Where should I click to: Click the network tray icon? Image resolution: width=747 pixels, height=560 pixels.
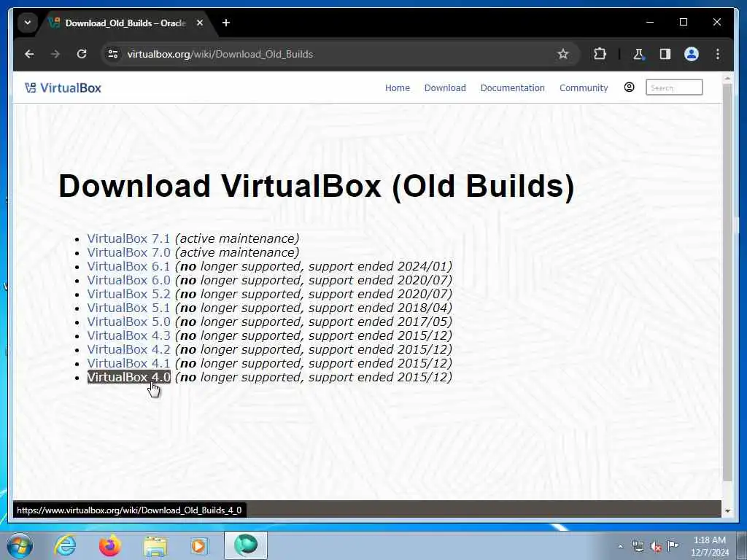tap(638, 547)
